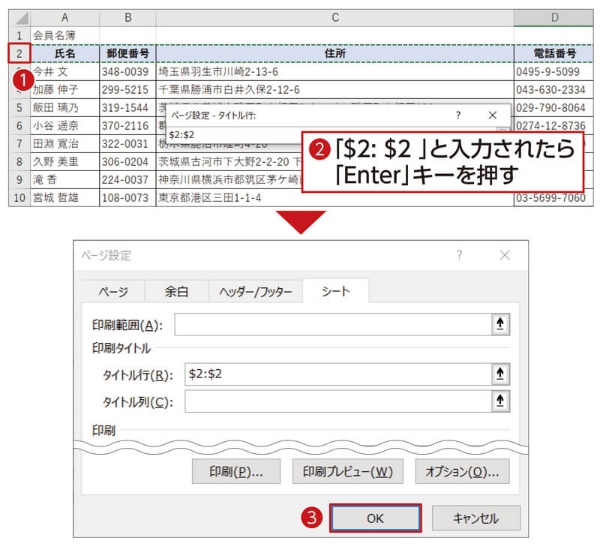Click cell 久野 美里

tap(65, 162)
